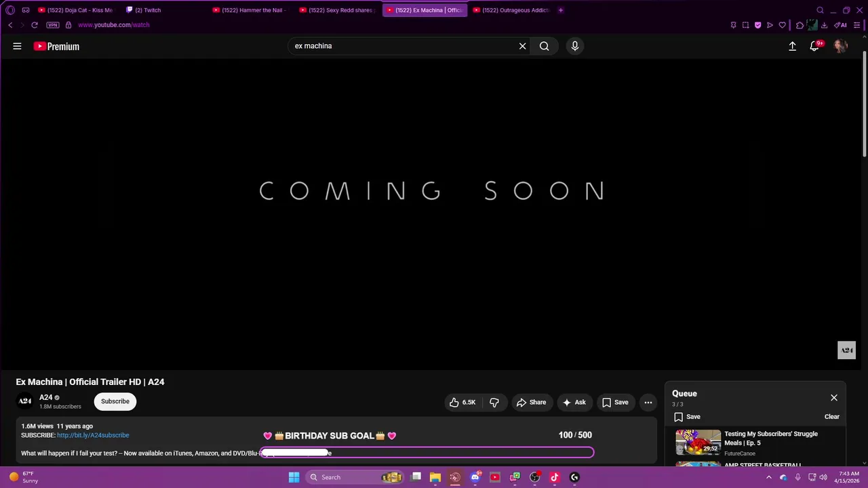Toggle the VPN badge in address bar

(x=53, y=25)
